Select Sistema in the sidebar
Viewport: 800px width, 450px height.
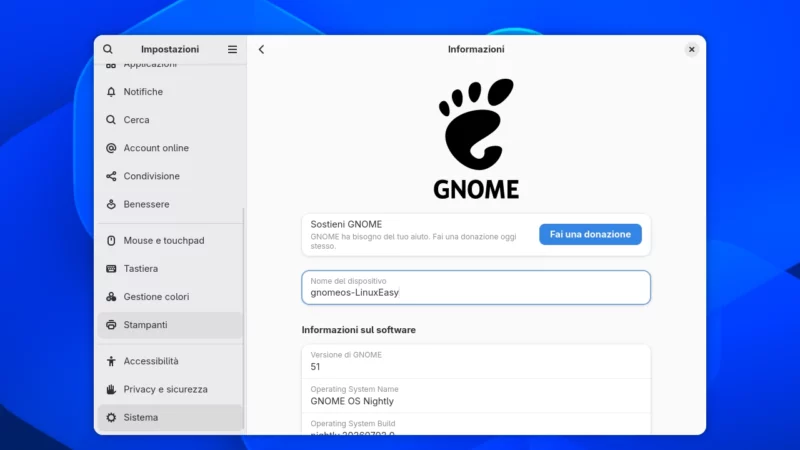pos(169,417)
